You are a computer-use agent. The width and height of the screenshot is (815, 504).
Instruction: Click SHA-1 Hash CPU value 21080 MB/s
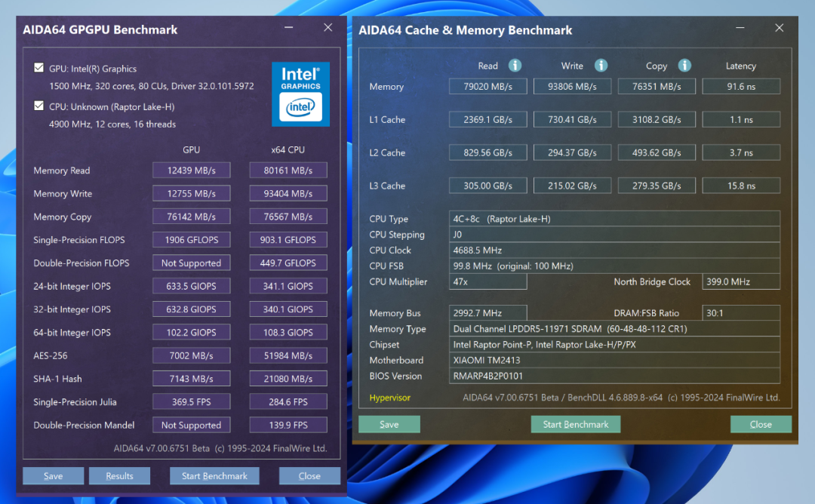point(288,379)
